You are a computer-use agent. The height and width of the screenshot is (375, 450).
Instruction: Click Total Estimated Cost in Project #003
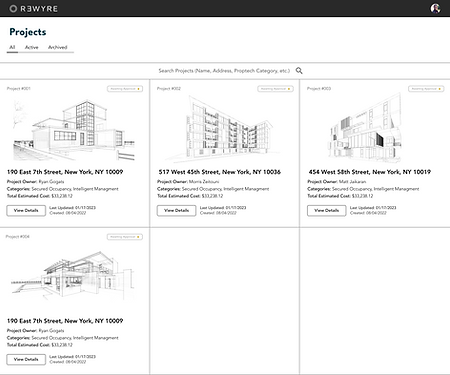tap(340, 196)
